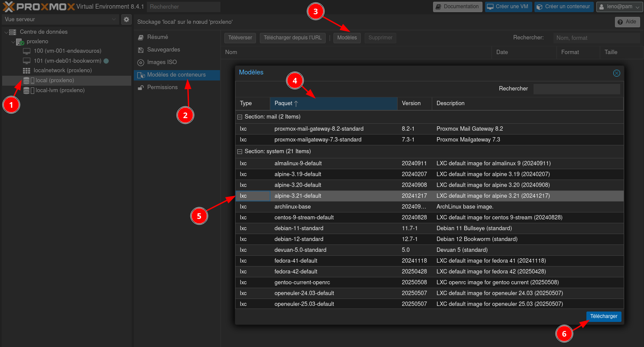
Task: Select the debian-12-standard template row
Action: (298, 239)
